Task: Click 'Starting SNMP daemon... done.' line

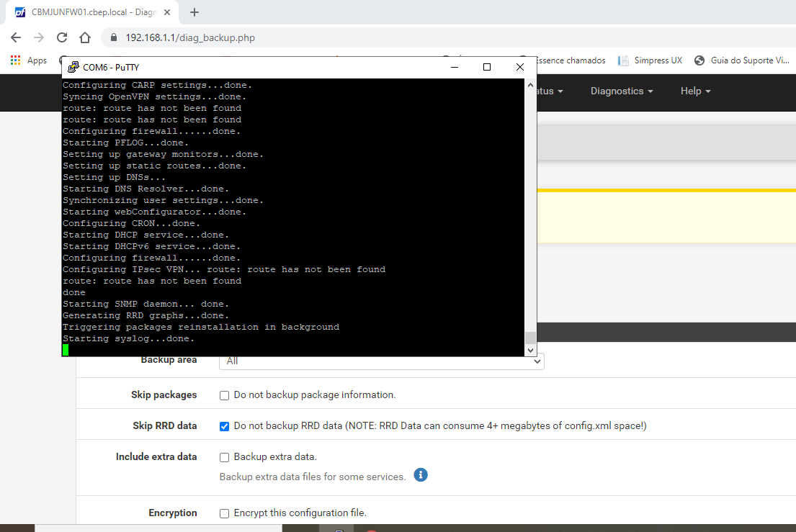Action: (146, 304)
